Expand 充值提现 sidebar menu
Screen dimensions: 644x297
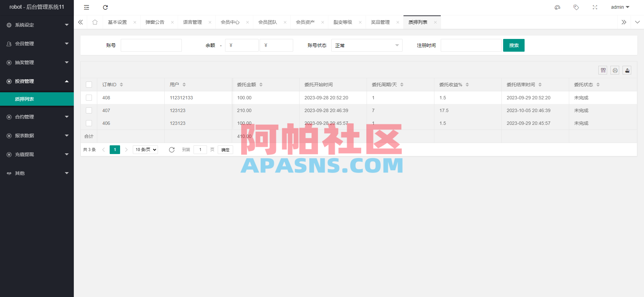point(37,154)
